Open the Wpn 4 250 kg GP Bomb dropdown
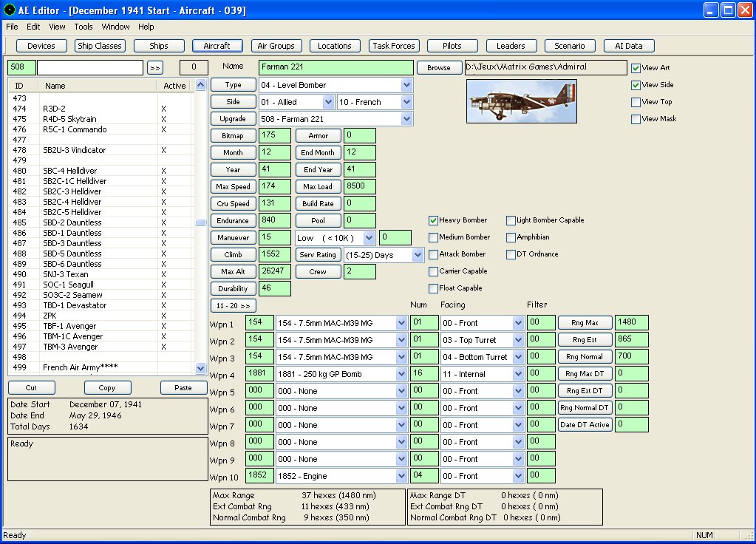The image size is (756, 544). [x=401, y=374]
